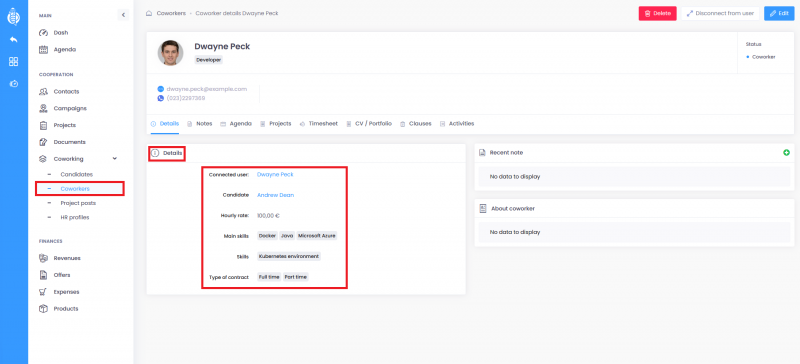Viewport: 800px width, 364px height.
Task: Open the Contacts menu item
Action: click(66, 91)
